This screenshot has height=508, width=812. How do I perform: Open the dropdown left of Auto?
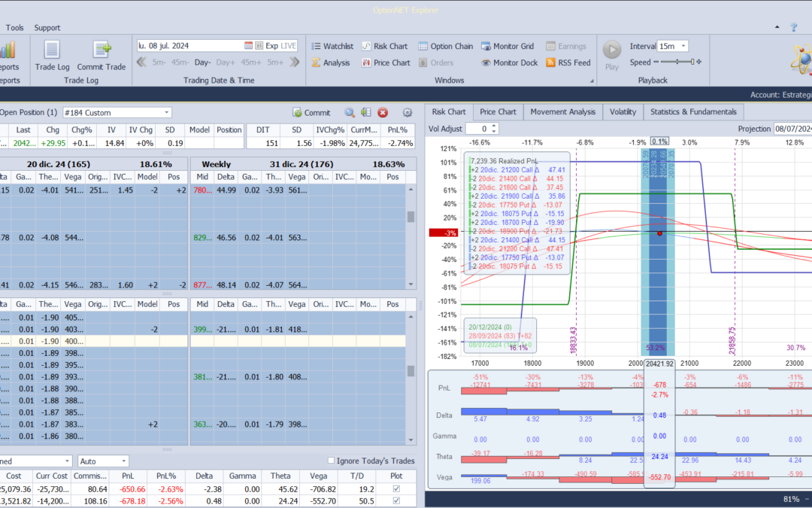point(67,461)
